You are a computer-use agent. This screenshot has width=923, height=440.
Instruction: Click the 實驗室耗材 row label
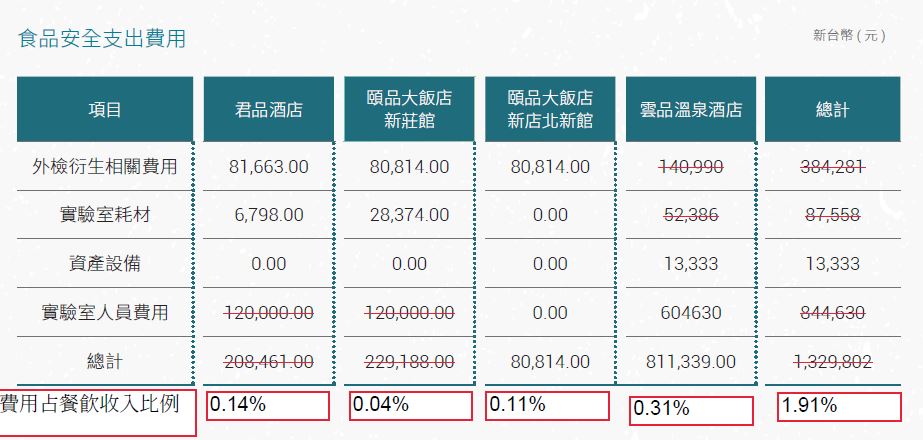105,214
